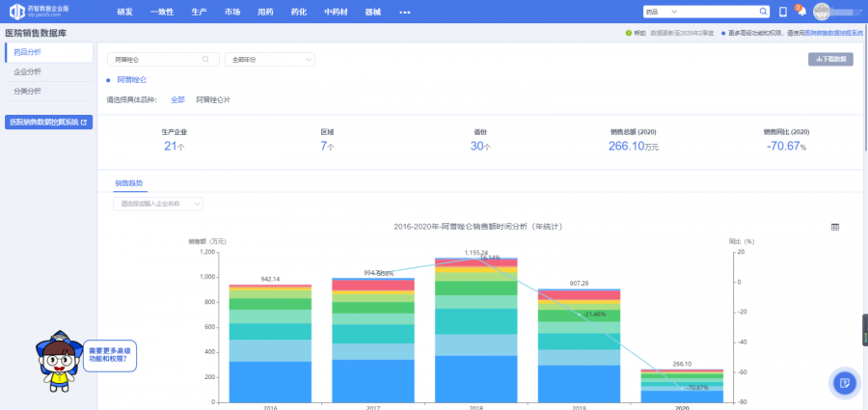Select the 阿普唑仑片 variety filter option

tap(213, 99)
